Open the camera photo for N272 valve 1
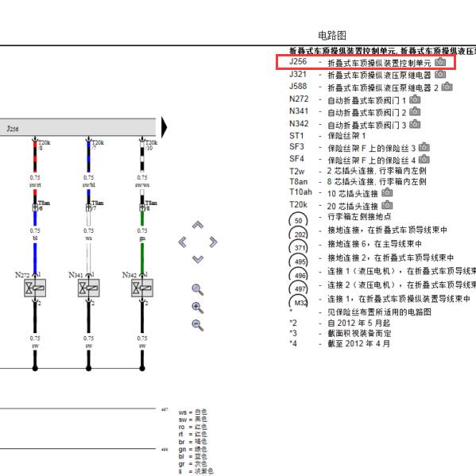Screen dimensions: 476x476 click(x=415, y=99)
